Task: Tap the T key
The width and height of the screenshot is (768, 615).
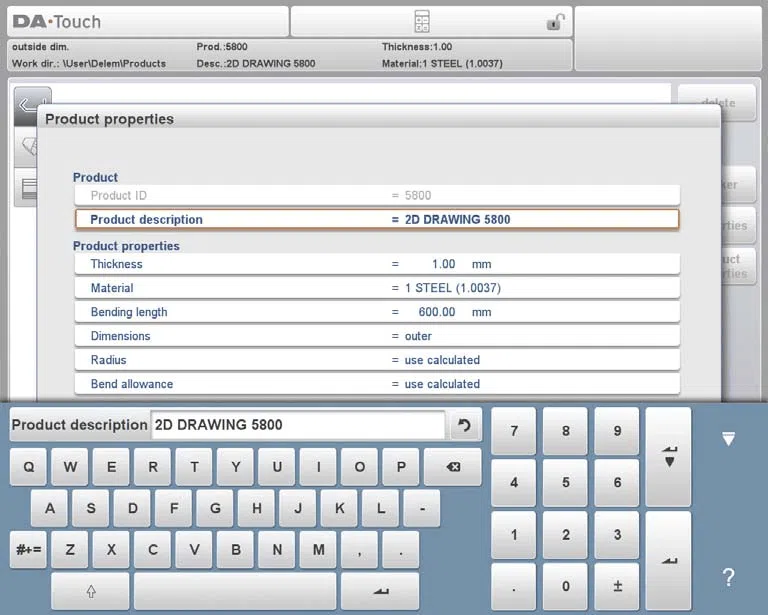Action: [194, 467]
